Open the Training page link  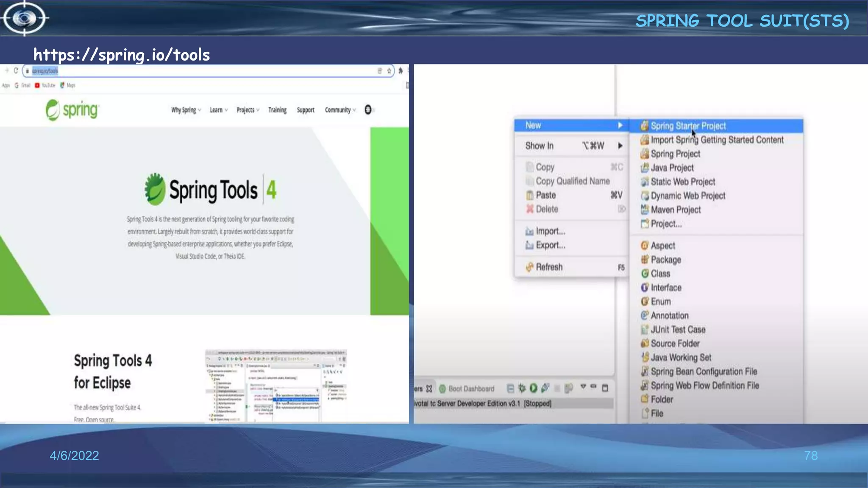coord(277,110)
